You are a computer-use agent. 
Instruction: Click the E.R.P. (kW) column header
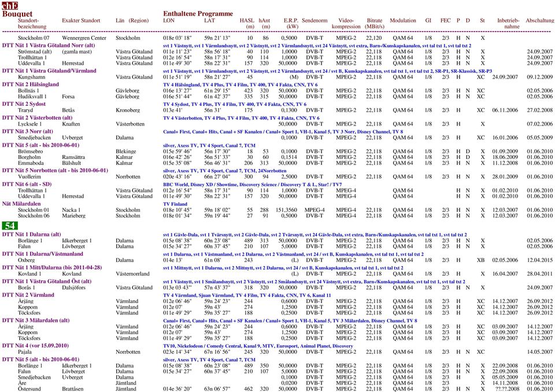[291, 23]
